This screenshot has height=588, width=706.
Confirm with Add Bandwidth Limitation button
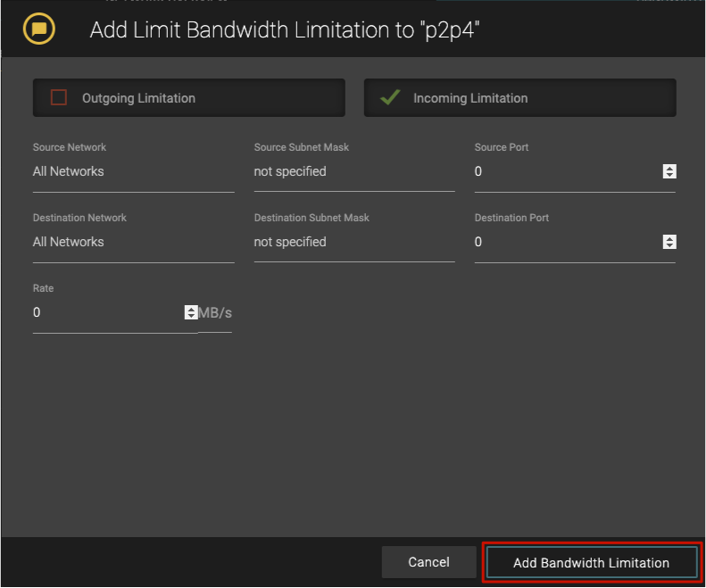coord(591,563)
